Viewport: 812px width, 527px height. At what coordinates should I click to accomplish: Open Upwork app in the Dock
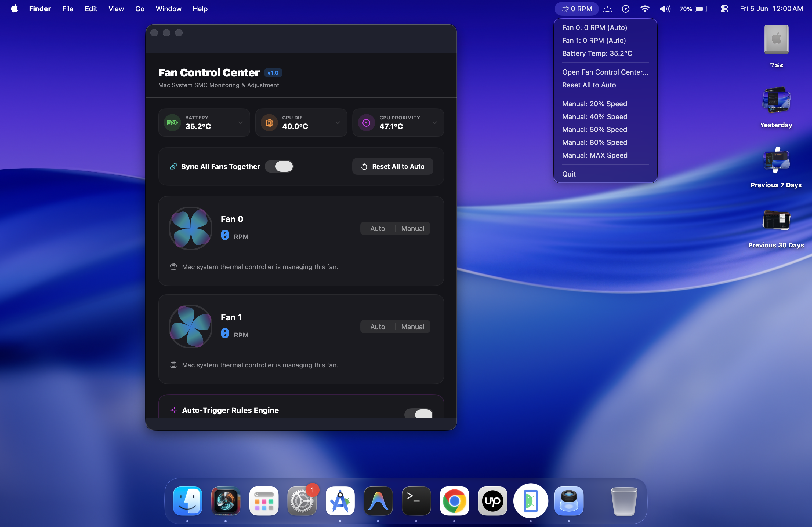(493, 501)
